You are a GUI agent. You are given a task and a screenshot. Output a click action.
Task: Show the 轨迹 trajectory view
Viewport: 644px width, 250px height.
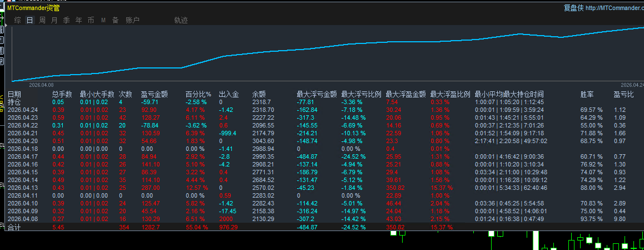[181, 21]
